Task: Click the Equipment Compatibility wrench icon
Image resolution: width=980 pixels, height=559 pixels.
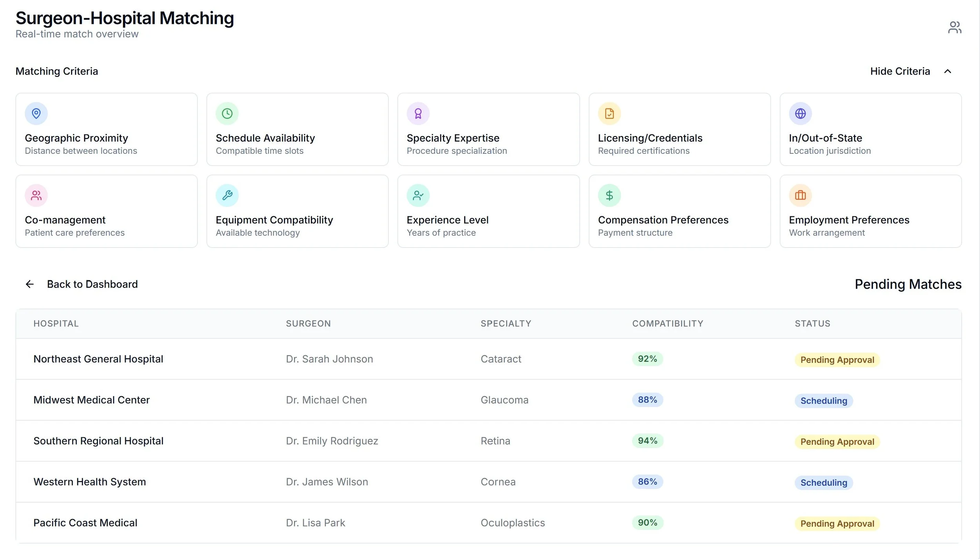Action: [x=227, y=195]
